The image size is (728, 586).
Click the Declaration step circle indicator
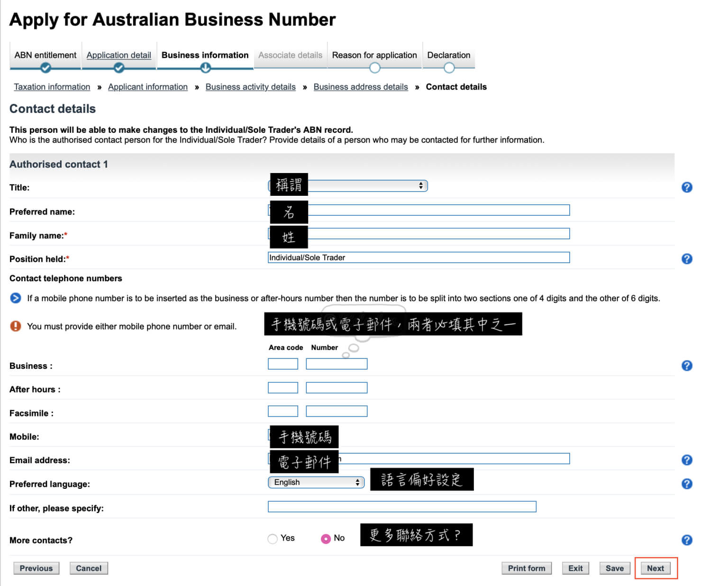[449, 68]
